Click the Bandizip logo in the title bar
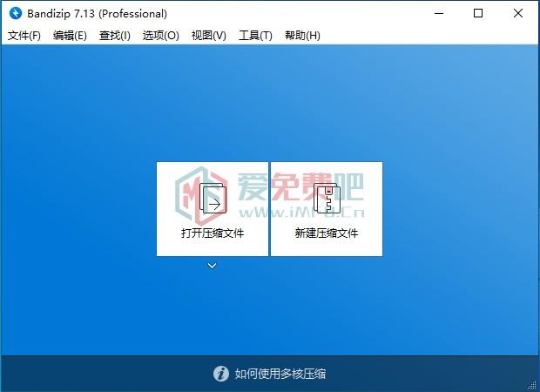The image size is (540, 392). coord(16,13)
